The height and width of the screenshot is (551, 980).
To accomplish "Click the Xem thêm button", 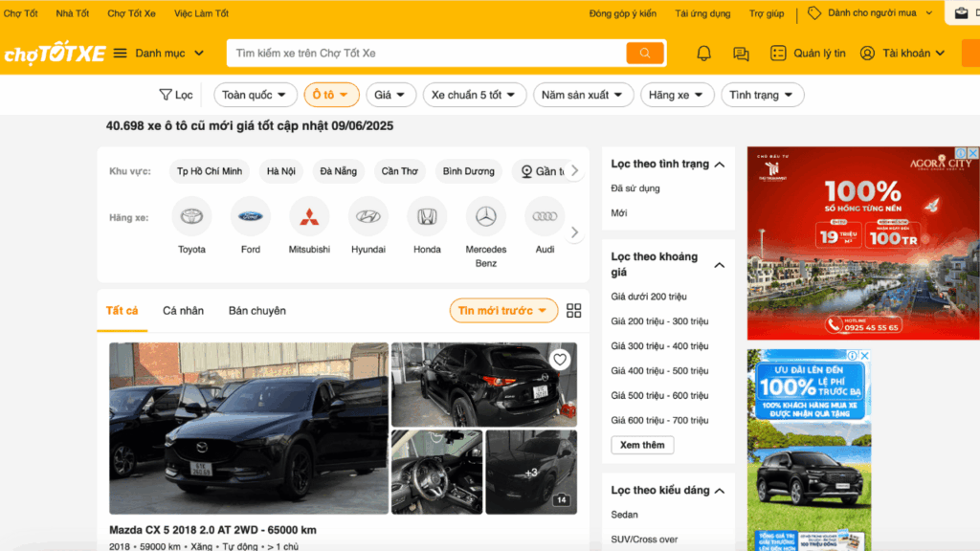I will tap(642, 445).
